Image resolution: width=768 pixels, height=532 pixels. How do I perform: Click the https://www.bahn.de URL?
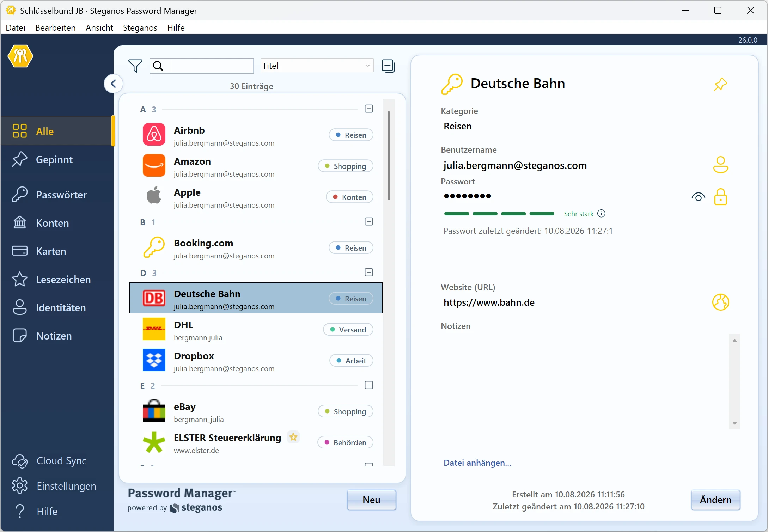[x=489, y=302]
